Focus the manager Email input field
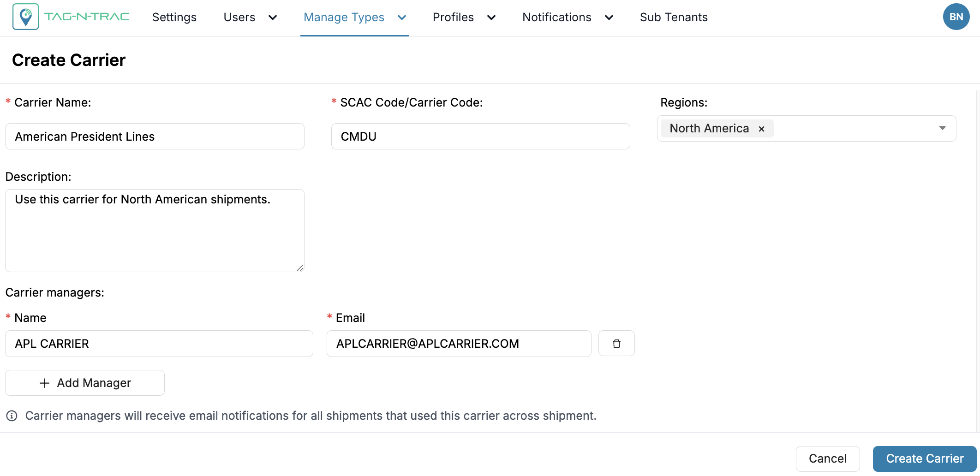 coord(459,344)
